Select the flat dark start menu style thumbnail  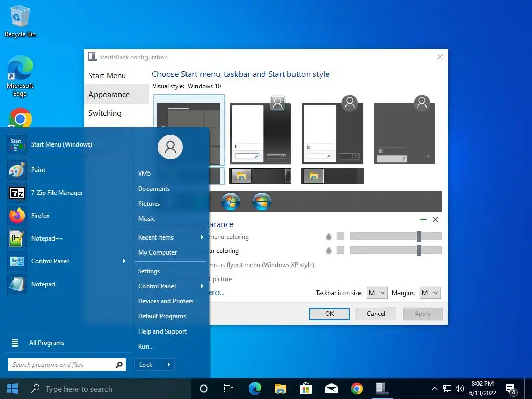click(x=404, y=130)
